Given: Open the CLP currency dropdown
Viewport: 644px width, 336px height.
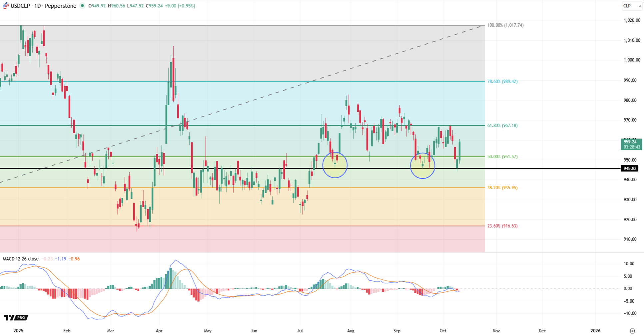Looking at the screenshot, I should coord(632,6).
